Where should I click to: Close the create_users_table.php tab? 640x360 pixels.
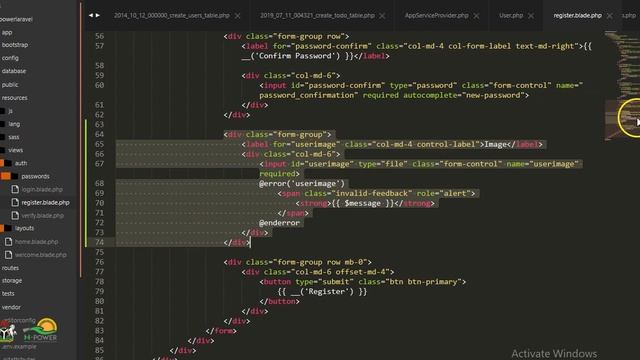coord(238,16)
